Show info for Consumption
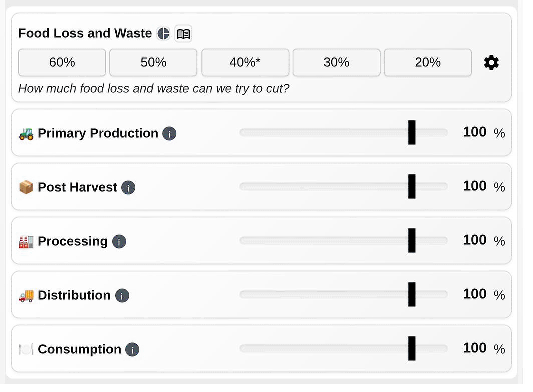 point(132,350)
